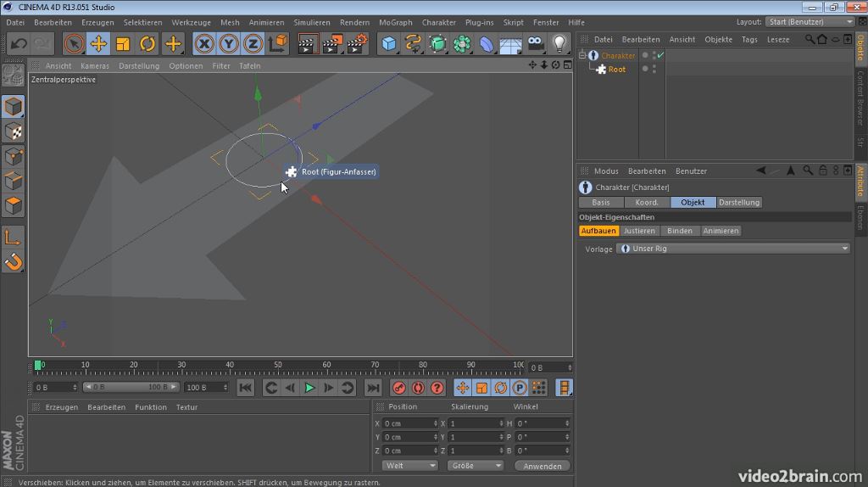Select the Live Selection tool
The width and height of the screenshot is (868, 487).
[x=74, y=44]
